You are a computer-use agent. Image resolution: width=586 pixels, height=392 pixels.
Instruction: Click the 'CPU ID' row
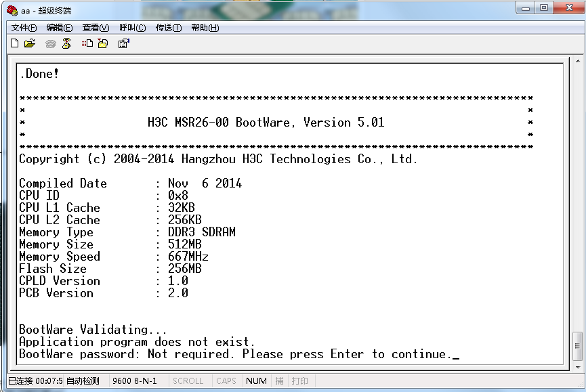(x=104, y=195)
